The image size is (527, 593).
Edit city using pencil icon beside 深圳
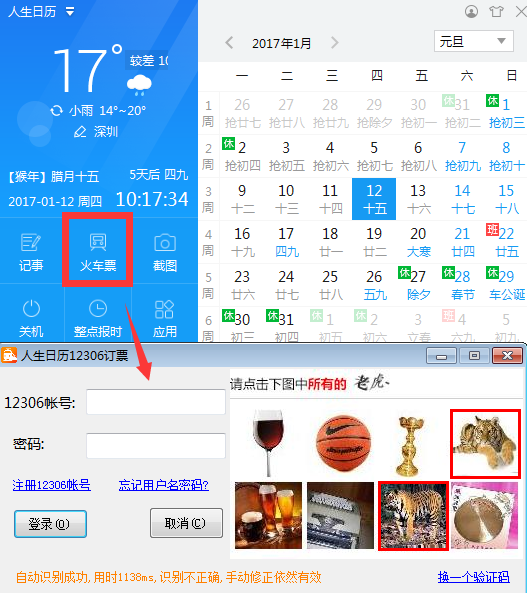80,132
